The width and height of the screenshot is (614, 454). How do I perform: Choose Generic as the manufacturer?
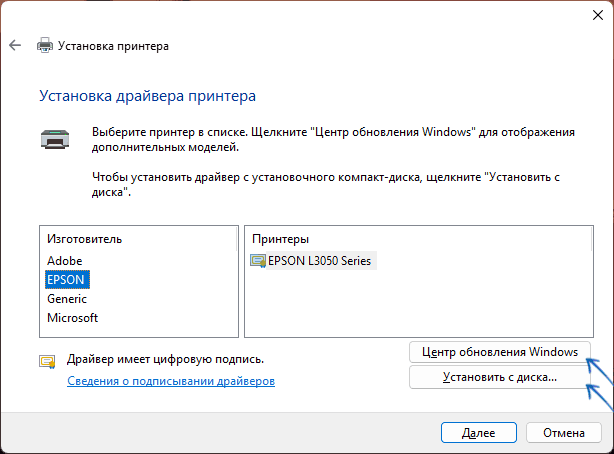(x=67, y=298)
